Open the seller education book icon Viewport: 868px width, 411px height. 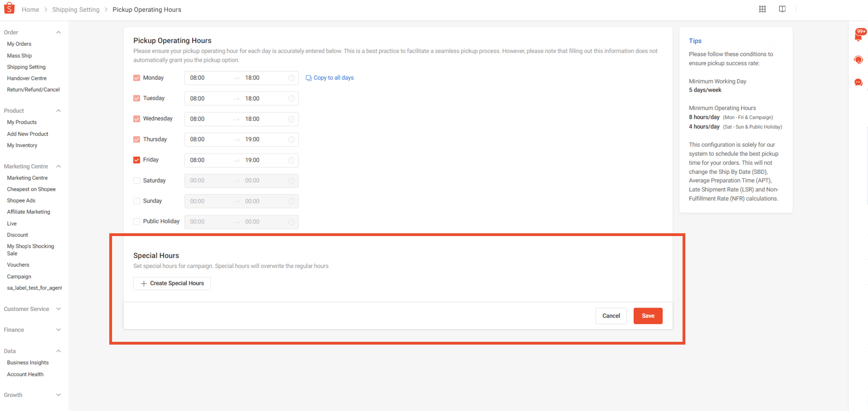[782, 9]
